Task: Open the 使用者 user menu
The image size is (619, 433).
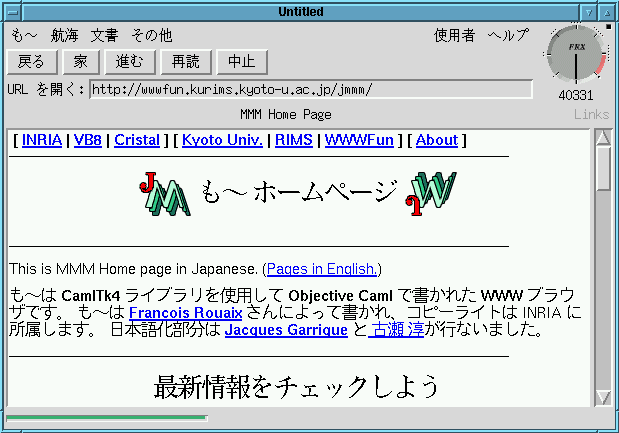Action: click(x=454, y=36)
